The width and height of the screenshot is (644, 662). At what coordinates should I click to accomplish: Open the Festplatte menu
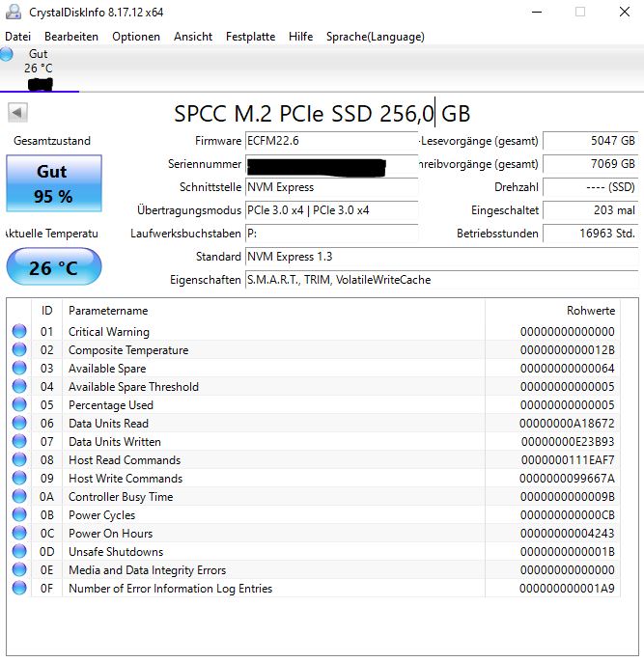pos(250,37)
